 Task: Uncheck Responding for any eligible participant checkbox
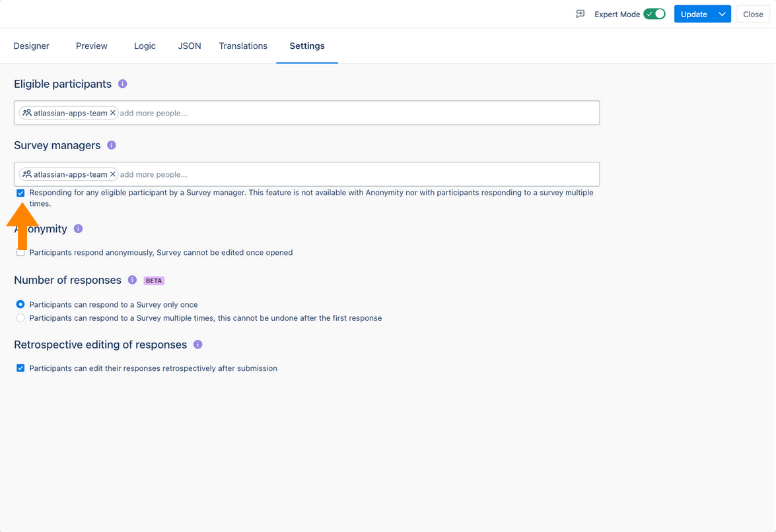pos(20,193)
